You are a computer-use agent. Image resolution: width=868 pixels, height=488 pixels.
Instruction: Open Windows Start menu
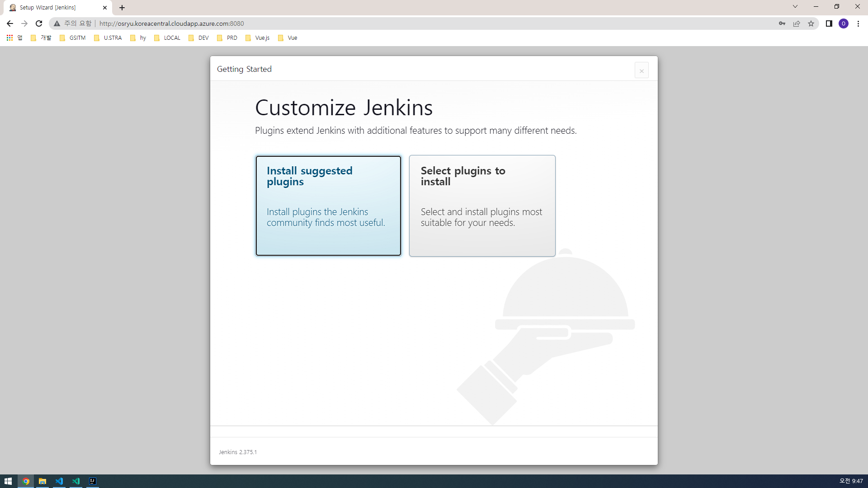click(8, 481)
